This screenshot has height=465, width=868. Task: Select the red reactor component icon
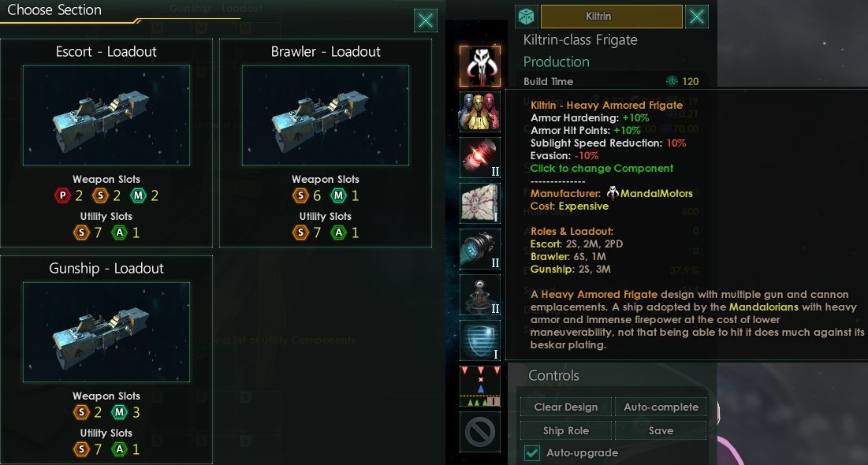480,158
